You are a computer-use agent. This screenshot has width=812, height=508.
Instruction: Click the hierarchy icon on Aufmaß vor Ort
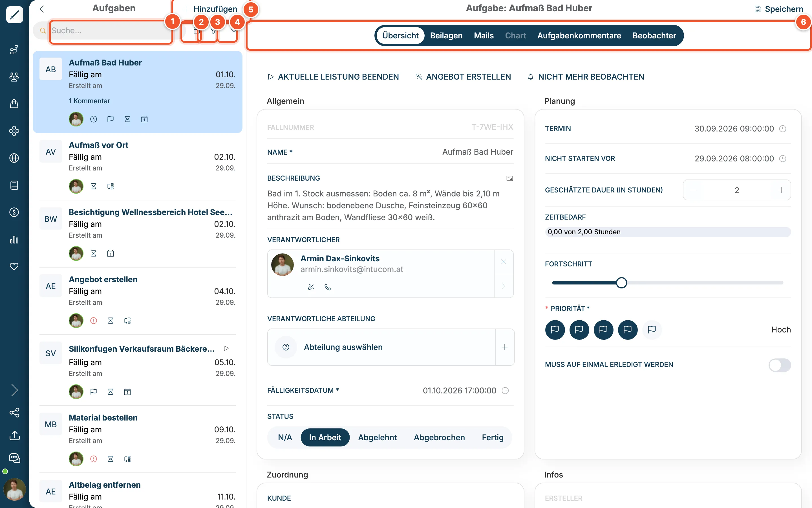pyautogui.click(x=111, y=187)
